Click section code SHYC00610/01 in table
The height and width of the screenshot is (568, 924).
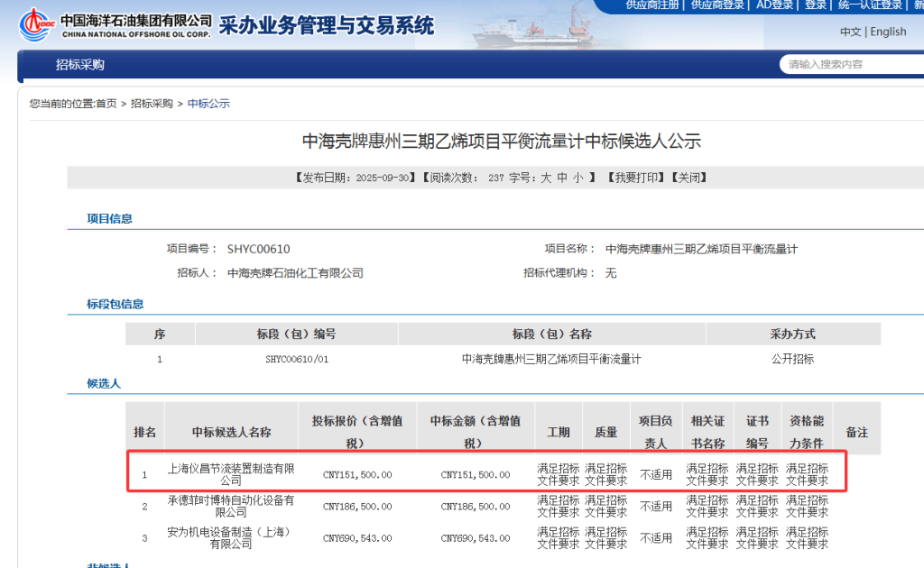tap(296, 359)
